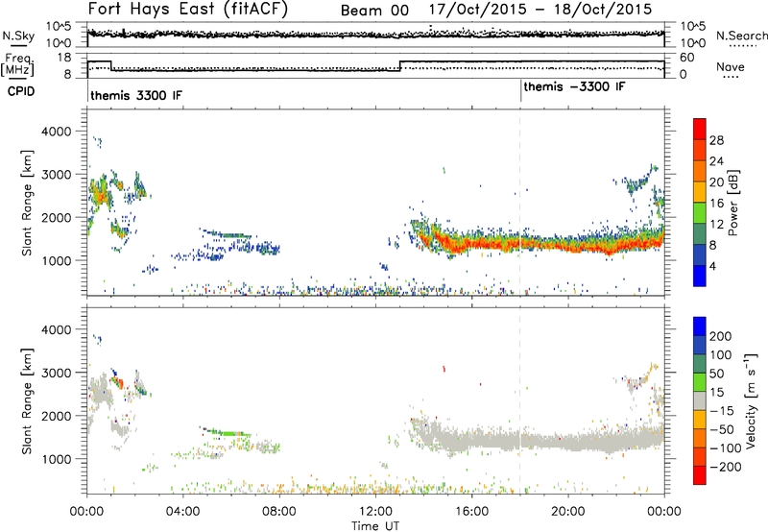
Task: Select the 'themis -3300 IF' CPID text
Action: coord(574,86)
